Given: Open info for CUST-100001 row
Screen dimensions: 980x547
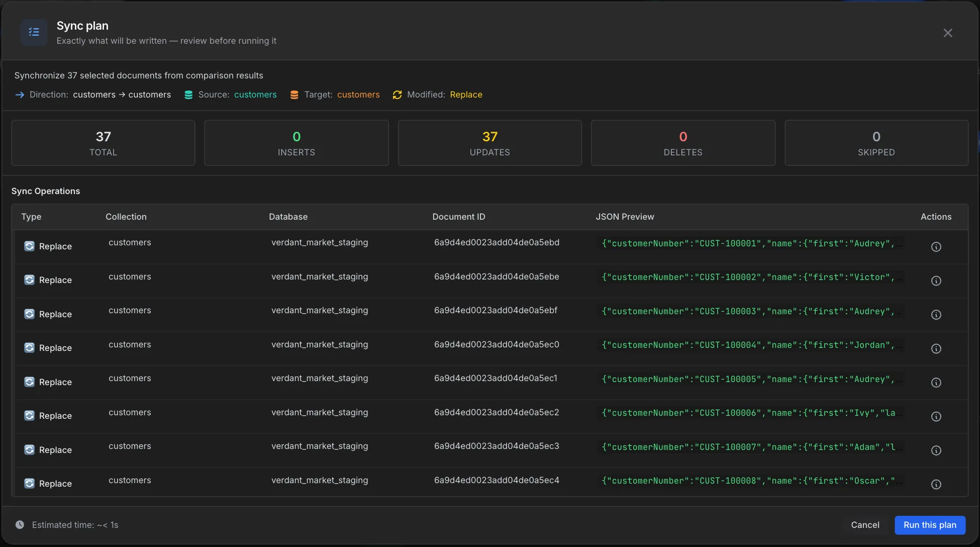Looking at the screenshot, I should (x=936, y=247).
